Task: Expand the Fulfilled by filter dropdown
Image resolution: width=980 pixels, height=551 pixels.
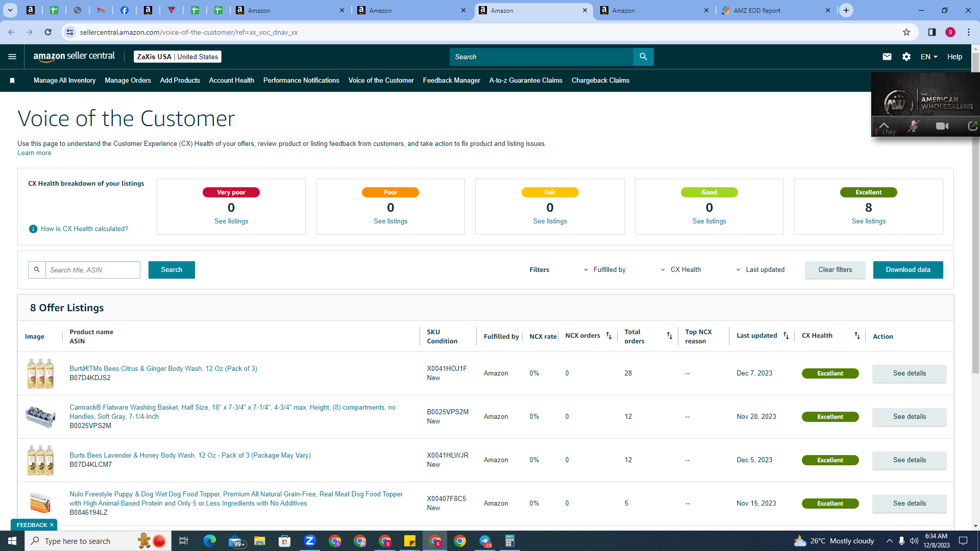Action: coord(605,270)
